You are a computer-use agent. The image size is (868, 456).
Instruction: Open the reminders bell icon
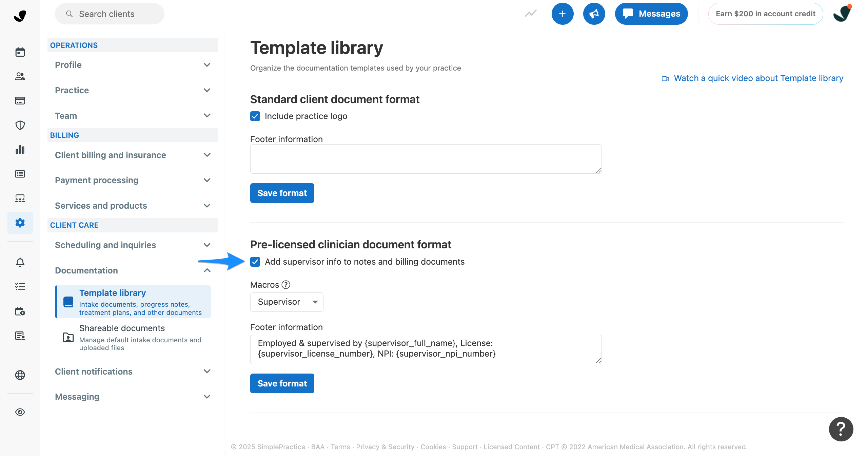(x=20, y=262)
